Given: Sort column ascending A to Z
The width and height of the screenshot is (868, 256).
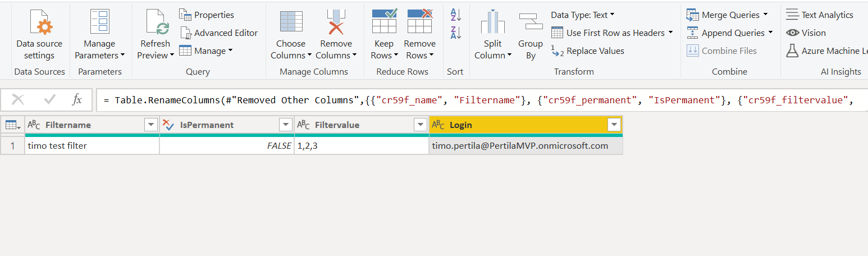Looking at the screenshot, I should coord(455,15).
